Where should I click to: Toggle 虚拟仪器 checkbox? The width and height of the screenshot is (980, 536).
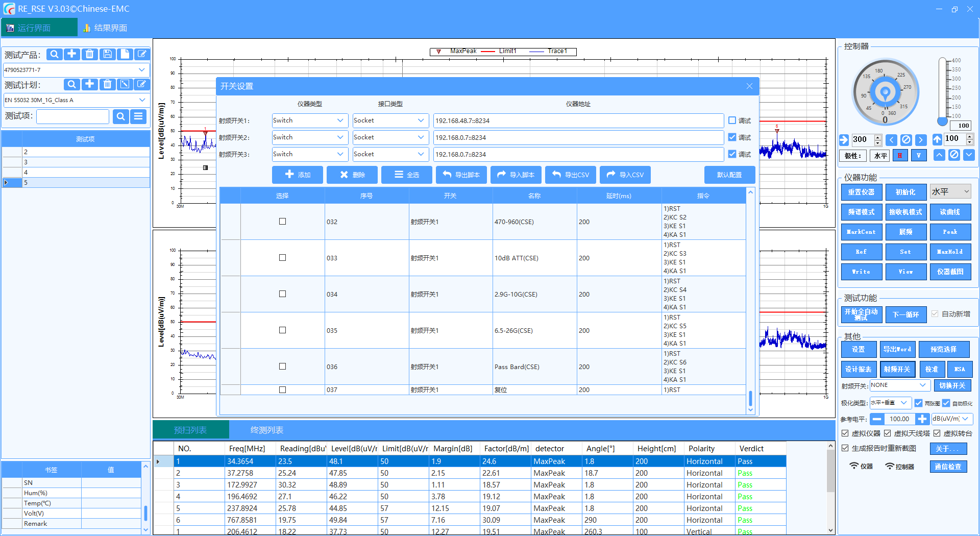(845, 433)
